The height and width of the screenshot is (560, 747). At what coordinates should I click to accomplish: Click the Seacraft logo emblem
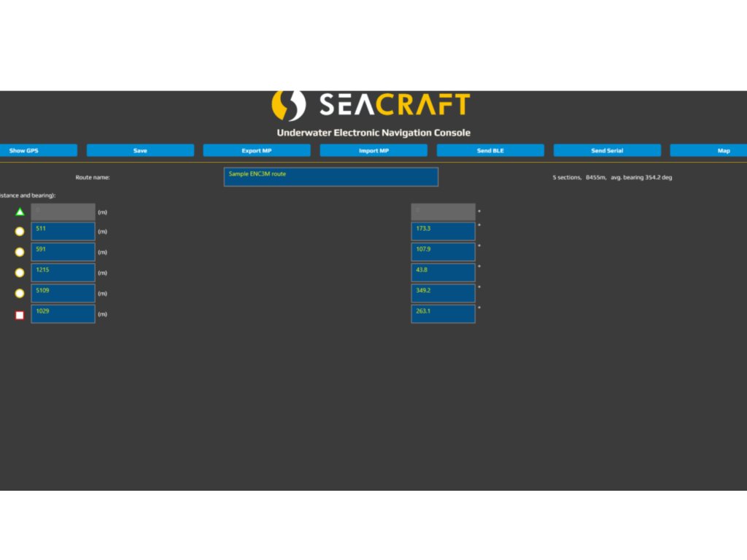[288, 105]
